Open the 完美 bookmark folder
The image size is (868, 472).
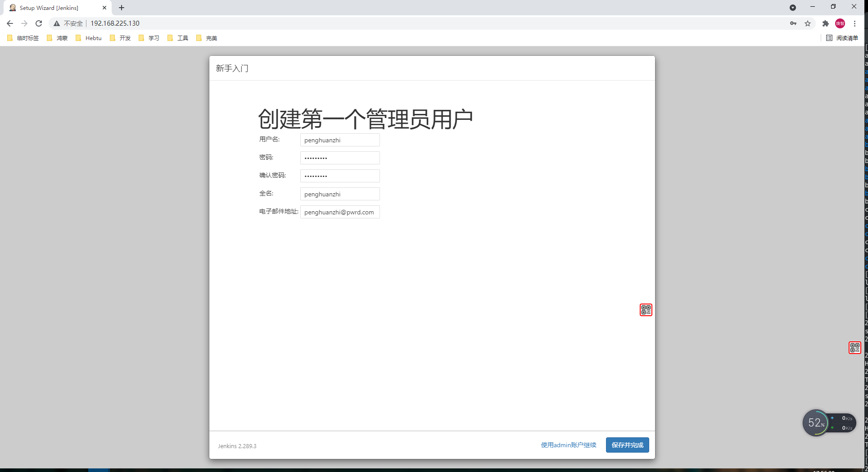pos(207,38)
